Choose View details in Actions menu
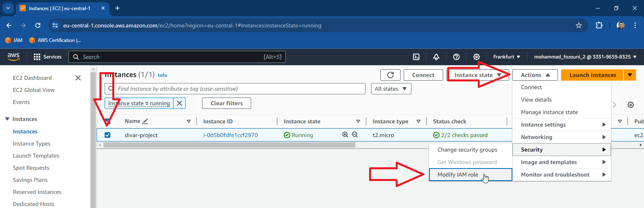The height and width of the screenshot is (208, 644). 562,100
